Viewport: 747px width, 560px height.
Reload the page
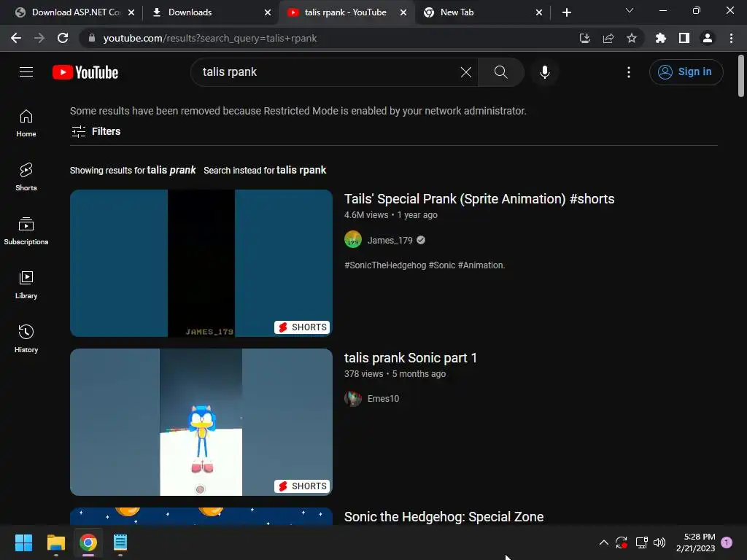point(63,38)
